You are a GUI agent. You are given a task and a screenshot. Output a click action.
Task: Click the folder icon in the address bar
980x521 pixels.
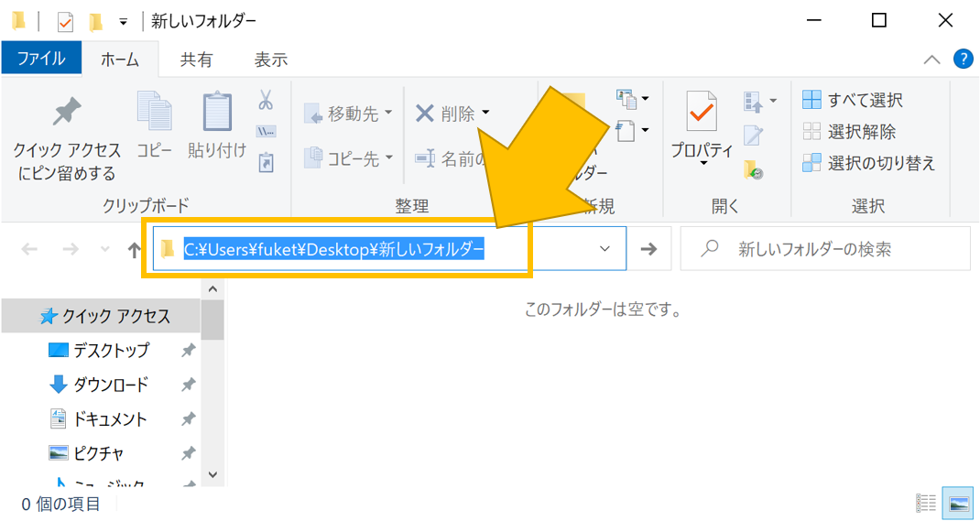tap(167, 249)
